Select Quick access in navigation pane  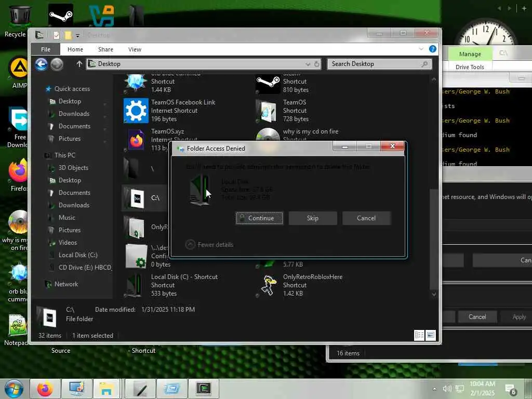(72, 89)
